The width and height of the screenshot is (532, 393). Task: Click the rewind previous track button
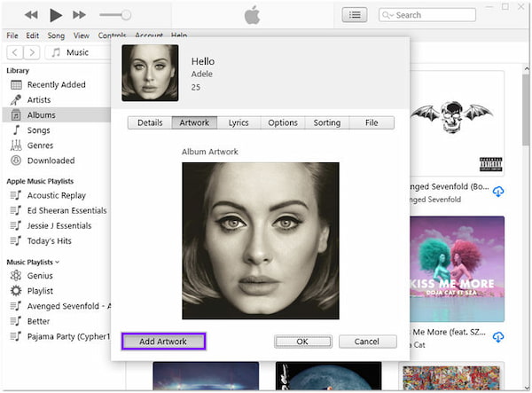click(x=31, y=15)
